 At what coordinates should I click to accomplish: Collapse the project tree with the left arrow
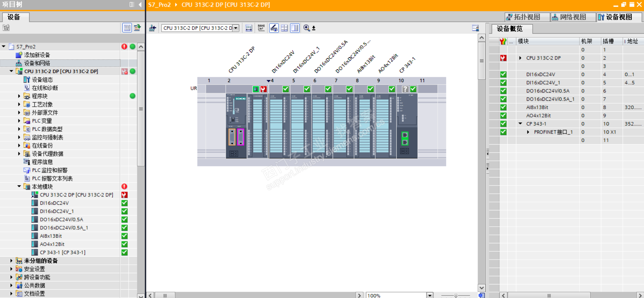pos(140,5)
